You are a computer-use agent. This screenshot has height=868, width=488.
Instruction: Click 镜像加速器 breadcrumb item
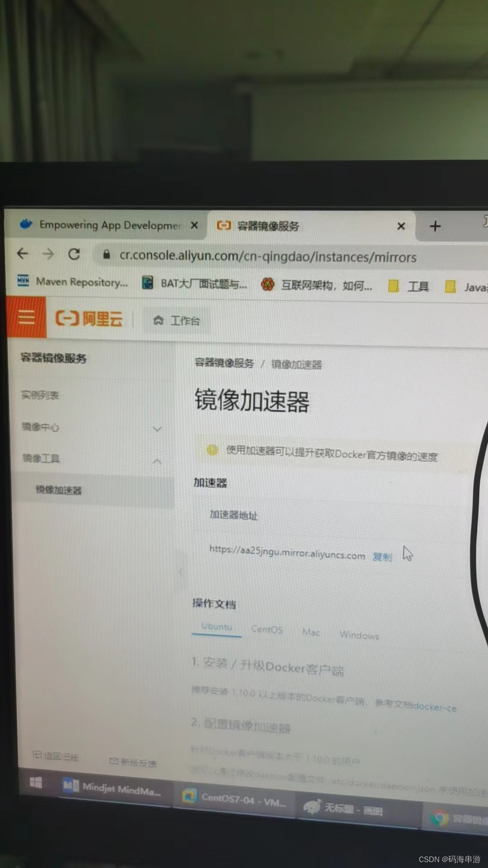(296, 364)
